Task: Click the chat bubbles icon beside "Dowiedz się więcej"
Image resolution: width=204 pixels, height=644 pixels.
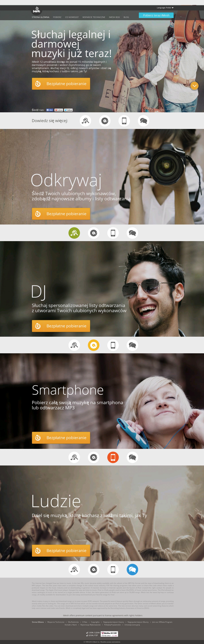Action: pyautogui.click(x=144, y=121)
